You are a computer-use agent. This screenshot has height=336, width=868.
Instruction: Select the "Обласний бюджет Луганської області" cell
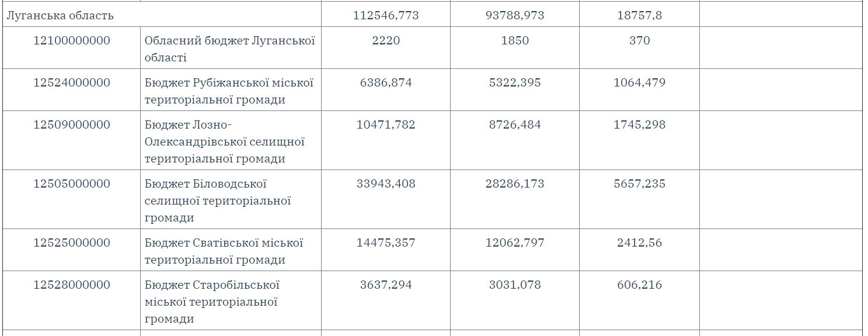(229, 49)
